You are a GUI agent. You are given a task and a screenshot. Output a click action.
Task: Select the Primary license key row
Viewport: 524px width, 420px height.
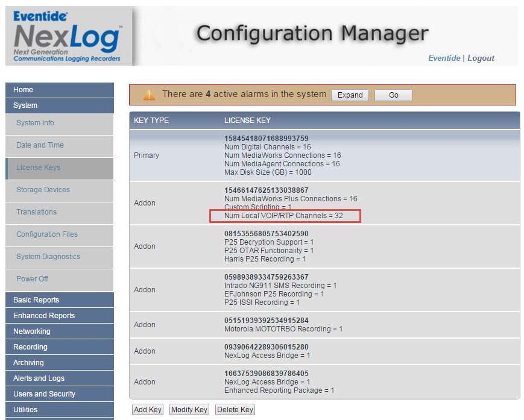coord(324,155)
